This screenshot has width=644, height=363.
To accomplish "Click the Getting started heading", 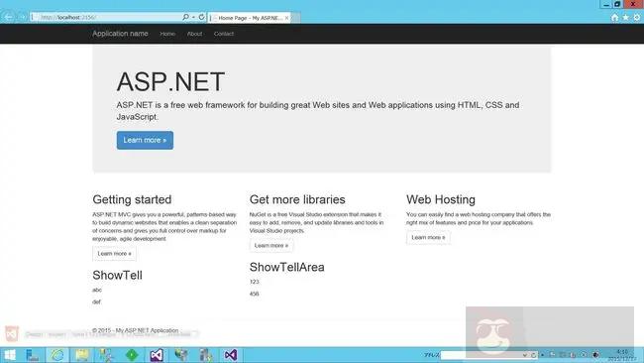I will click(x=132, y=199).
